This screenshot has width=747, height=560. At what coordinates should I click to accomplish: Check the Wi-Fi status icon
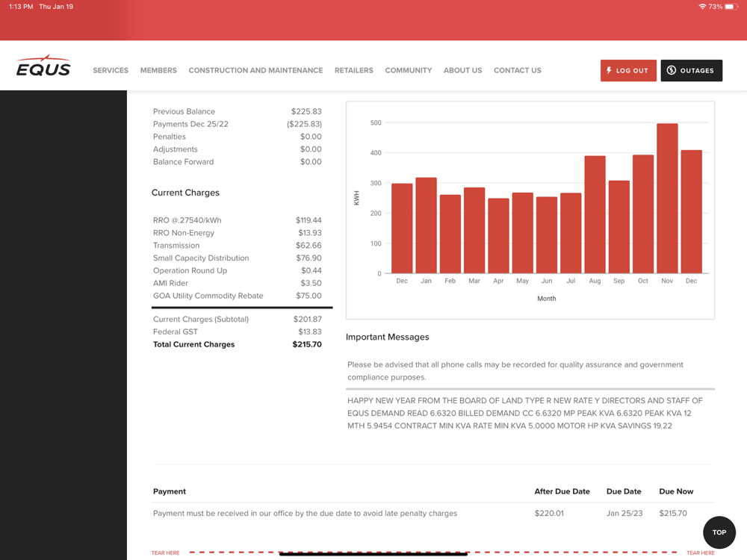[701, 7]
